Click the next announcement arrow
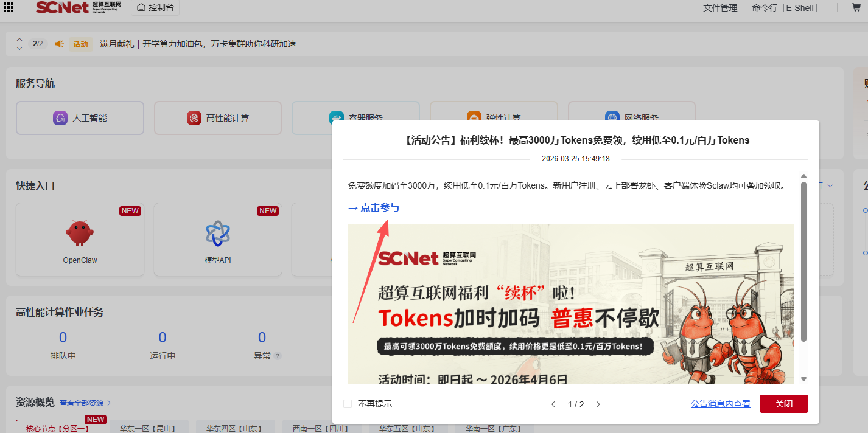 tap(598, 403)
